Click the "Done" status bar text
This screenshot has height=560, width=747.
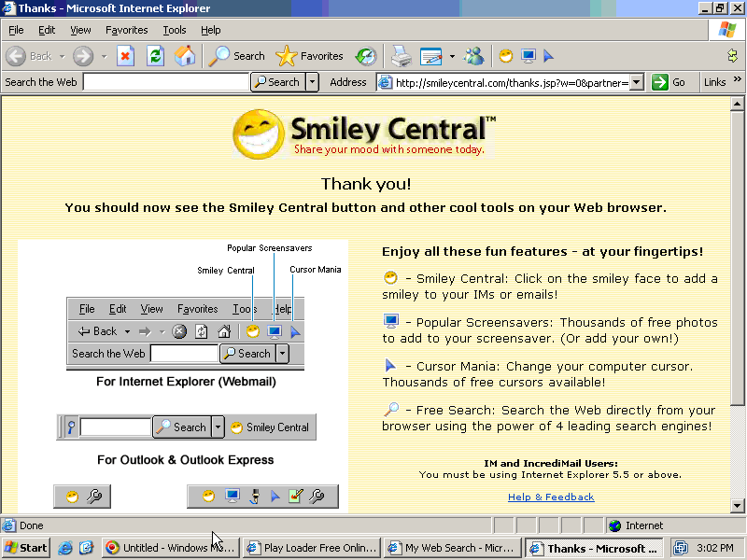point(32,525)
